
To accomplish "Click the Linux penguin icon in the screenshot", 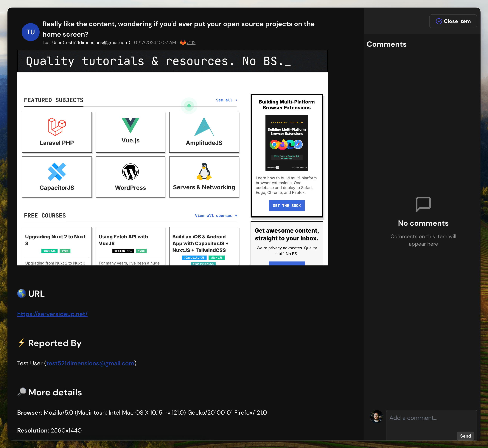I will click(204, 171).
